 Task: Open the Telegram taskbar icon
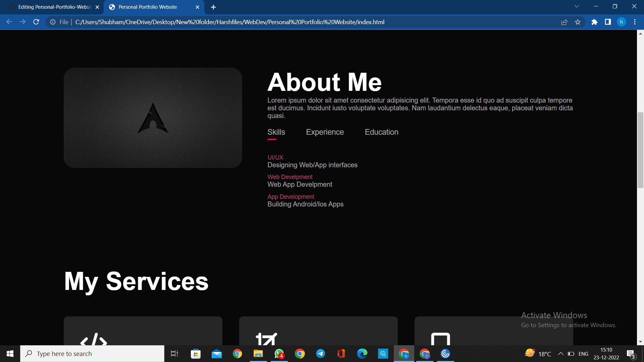tap(320, 354)
